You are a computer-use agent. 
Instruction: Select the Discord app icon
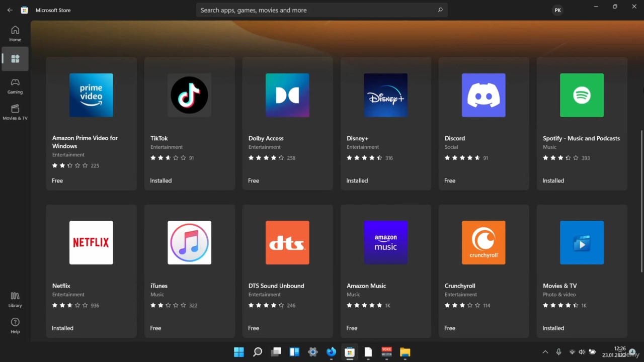point(484,95)
